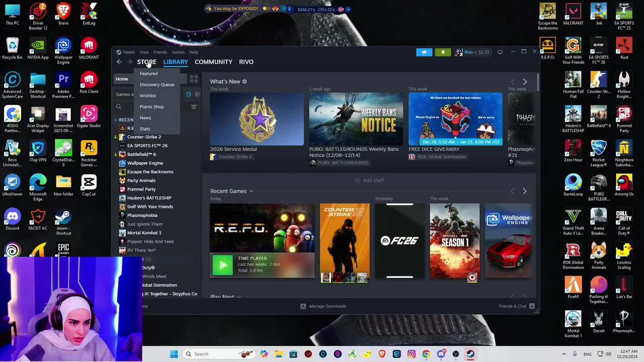This screenshot has width=644, height=362.
Task: Open the Games menu
Action: click(x=178, y=52)
